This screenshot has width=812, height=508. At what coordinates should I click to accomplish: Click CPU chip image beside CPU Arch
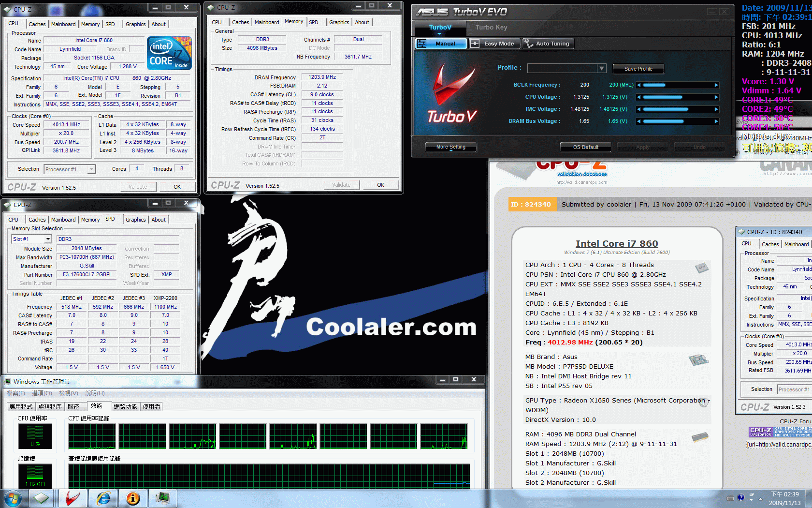point(702,267)
